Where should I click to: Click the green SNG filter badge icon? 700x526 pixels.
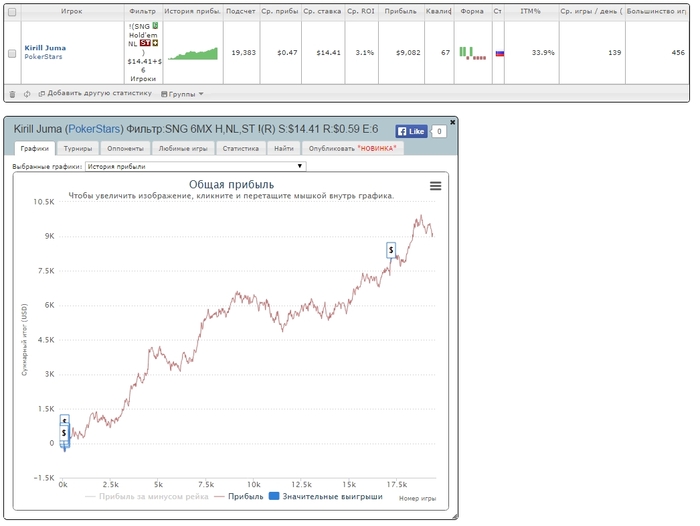[x=155, y=26]
